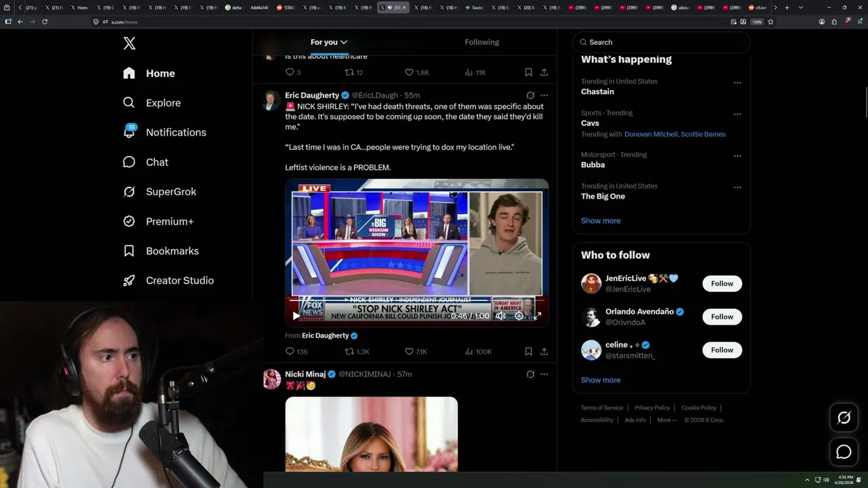Open the Donovan Mitchell link
The width and height of the screenshot is (868, 488).
click(651, 134)
